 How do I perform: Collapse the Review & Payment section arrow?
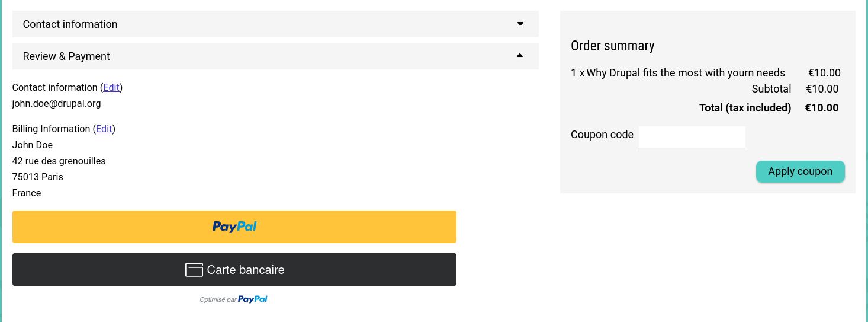pos(520,56)
